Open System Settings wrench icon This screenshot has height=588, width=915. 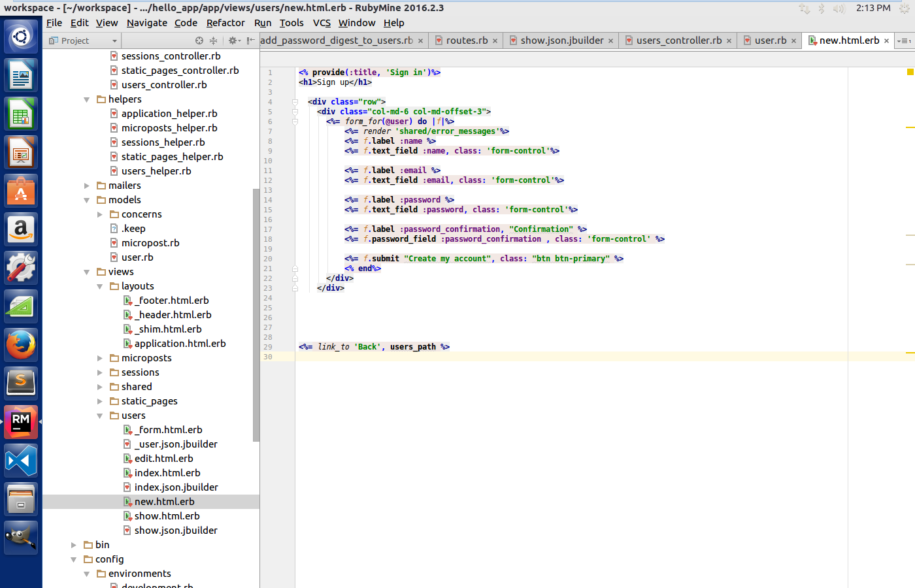point(21,268)
